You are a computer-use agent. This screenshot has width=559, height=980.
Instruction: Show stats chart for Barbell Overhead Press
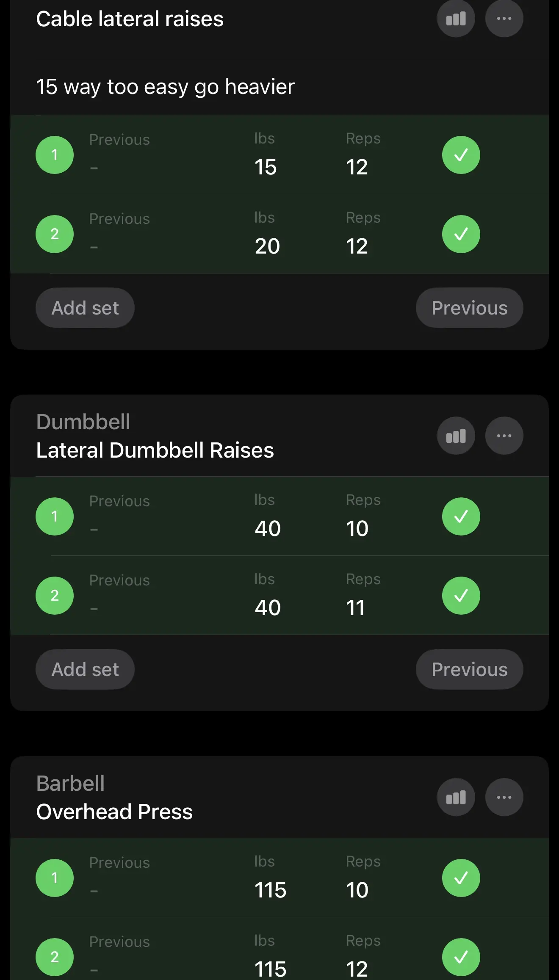[x=456, y=797]
